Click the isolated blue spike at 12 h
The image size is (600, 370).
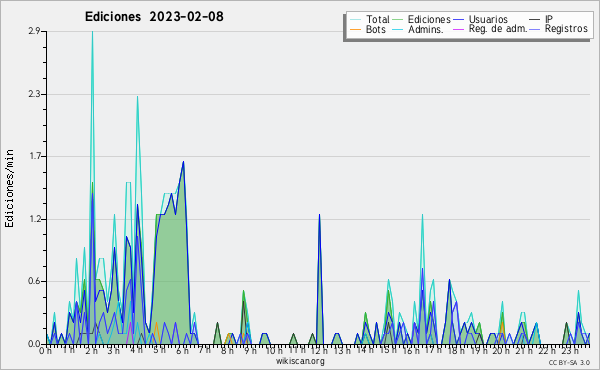[319, 215]
